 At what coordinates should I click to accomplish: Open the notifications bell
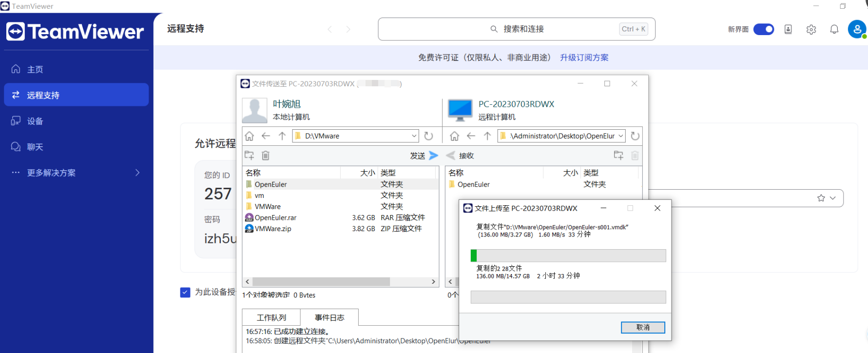[834, 29]
